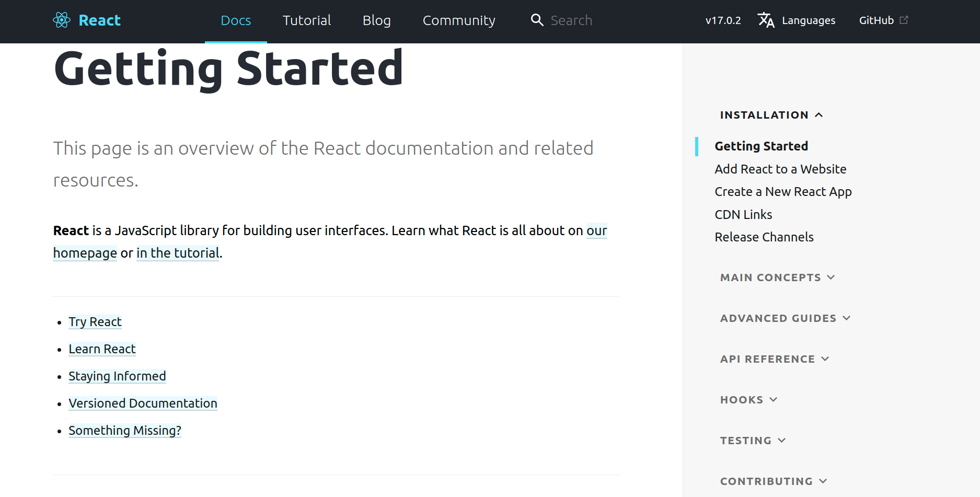This screenshot has width=980, height=497.
Task: Click the Languages translate icon
Action: pyautogui.click(x=766, y=20)
